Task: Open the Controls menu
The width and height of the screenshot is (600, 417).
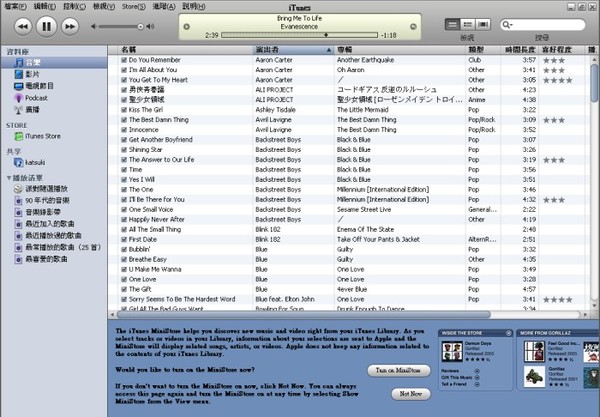Action: pyautogui.click(x=74, y=7)
